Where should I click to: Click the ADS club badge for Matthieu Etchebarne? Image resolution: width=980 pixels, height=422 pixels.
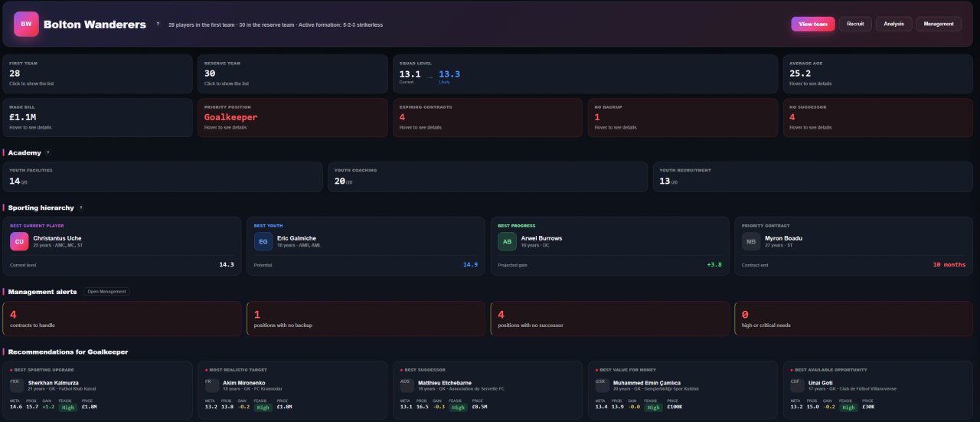pyautogui.click(x=407, y=384)
